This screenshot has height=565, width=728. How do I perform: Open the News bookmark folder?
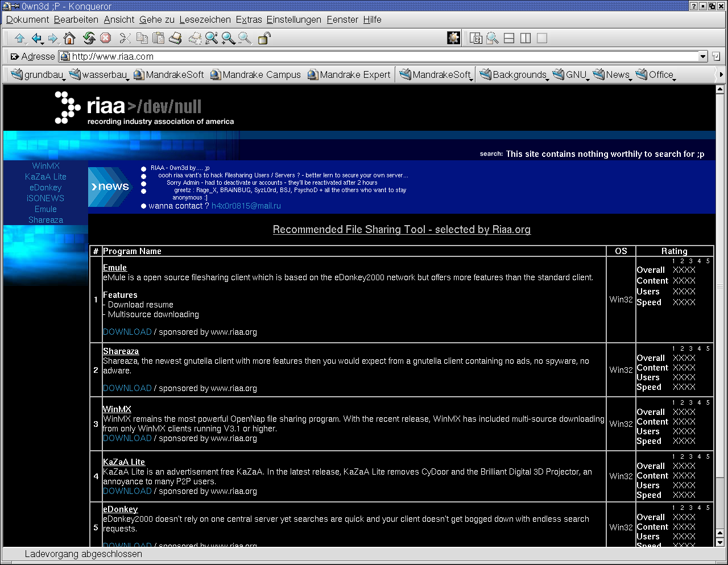click(612, 74)
